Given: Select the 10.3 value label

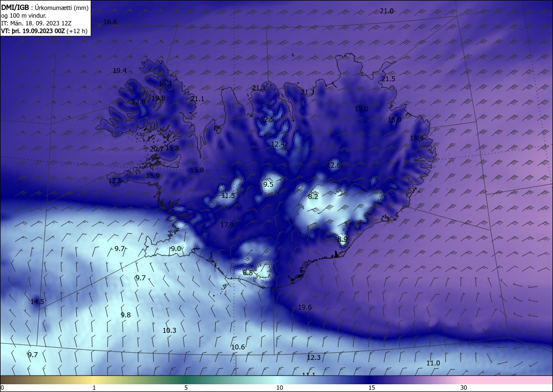Looking at the screenshot, I should click(x=169, y=331).
